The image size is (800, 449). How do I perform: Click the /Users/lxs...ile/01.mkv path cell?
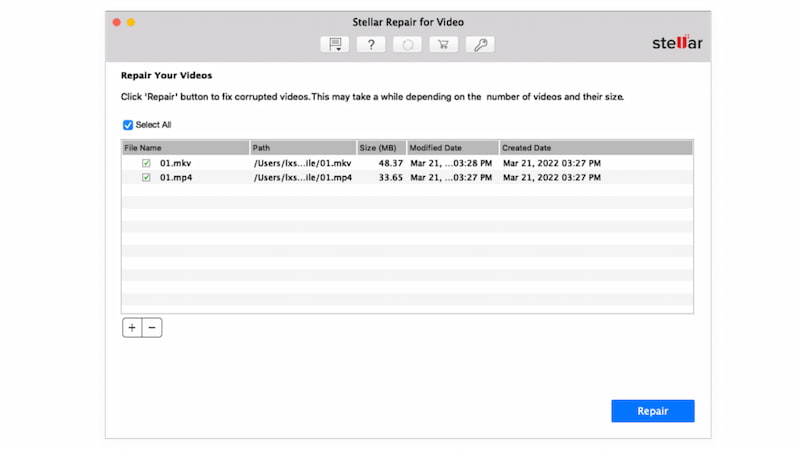tap(302, 163)
